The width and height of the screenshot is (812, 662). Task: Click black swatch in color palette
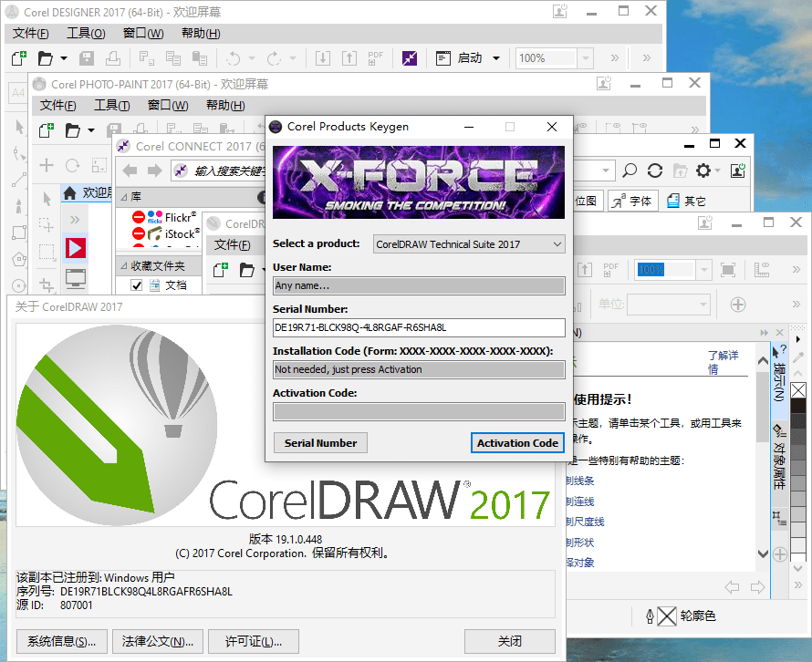coord(798,405)
